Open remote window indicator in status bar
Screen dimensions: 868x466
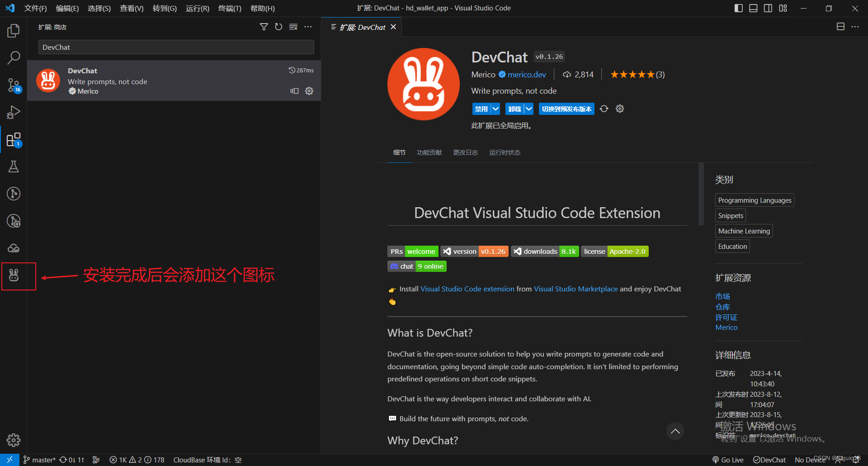tap(9, 460)
